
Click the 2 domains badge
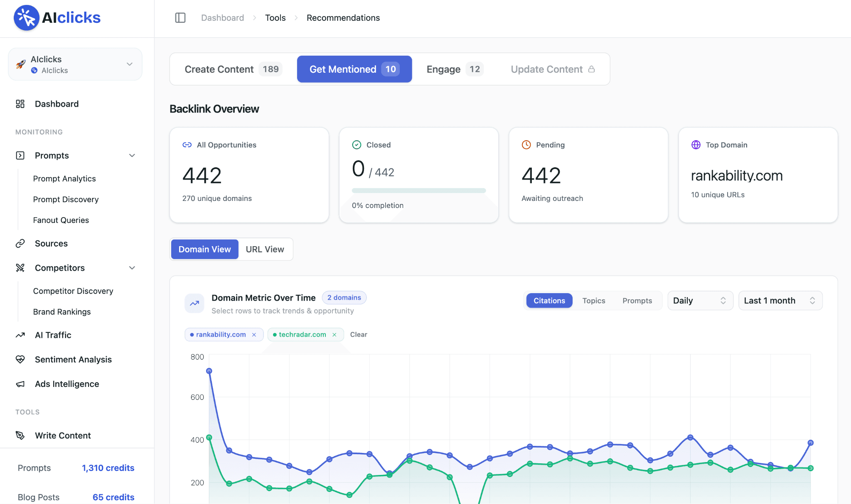pos(344,298)
